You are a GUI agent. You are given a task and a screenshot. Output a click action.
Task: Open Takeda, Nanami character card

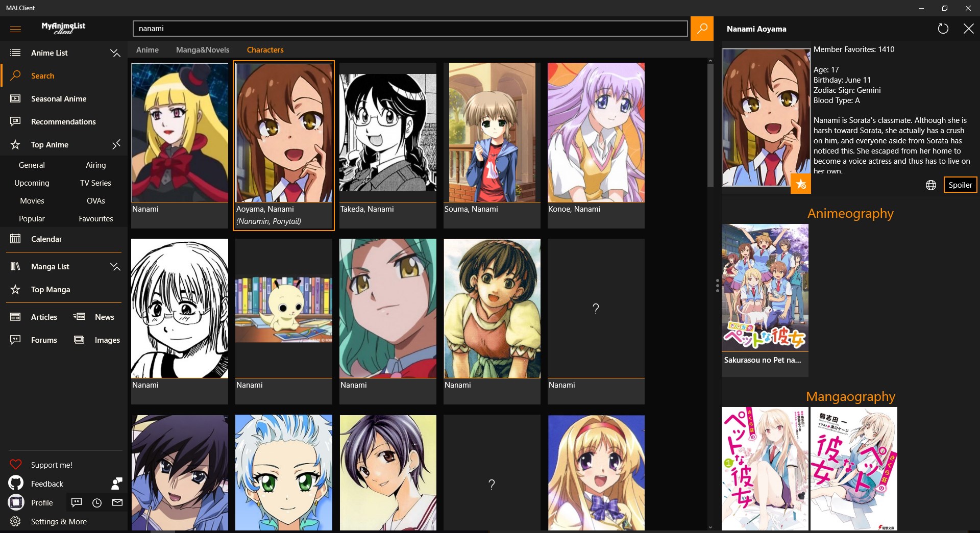388,145
